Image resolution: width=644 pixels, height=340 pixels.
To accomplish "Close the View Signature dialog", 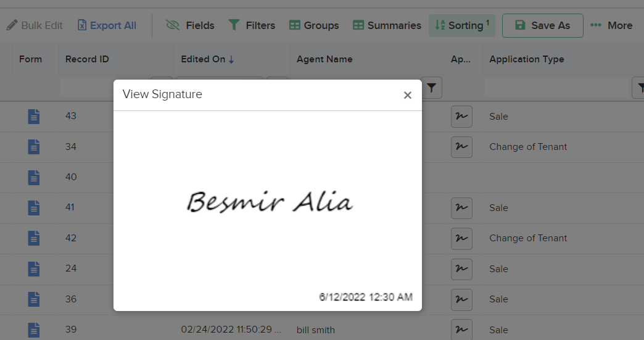I will pyautogui.click(x=407, y=95).
